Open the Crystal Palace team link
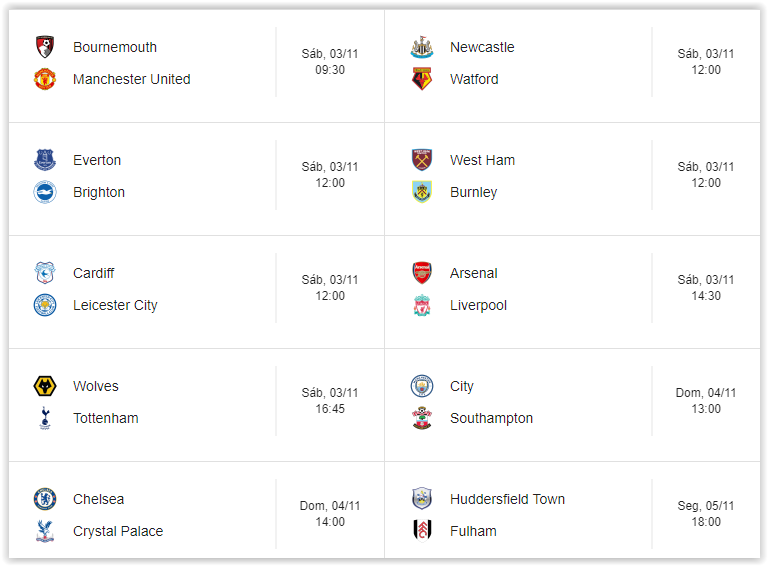The height and width of the screenshot is (566, 768). [117, 531]
